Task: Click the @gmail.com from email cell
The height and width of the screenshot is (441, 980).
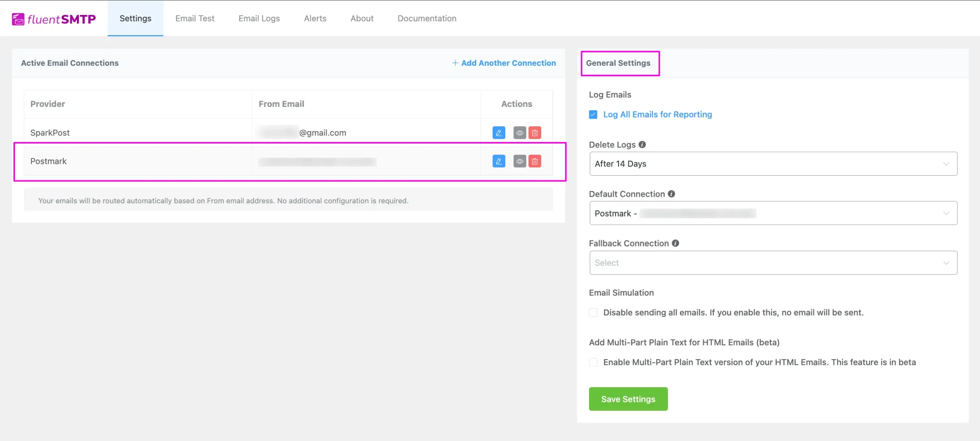Action: point(366,132)
